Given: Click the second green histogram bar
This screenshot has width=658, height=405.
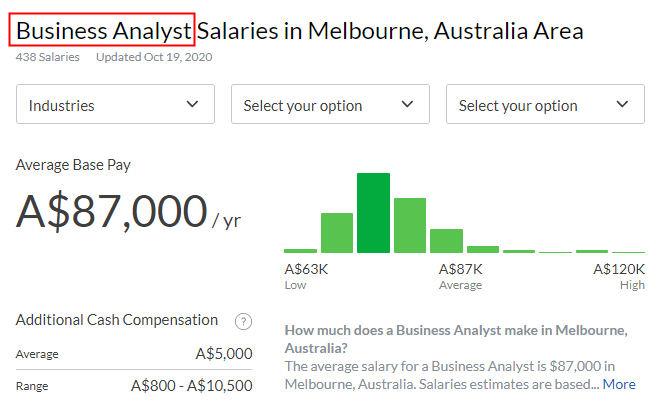Looking at the screenshot, I should pyautogui.click(x=337, y=233).
